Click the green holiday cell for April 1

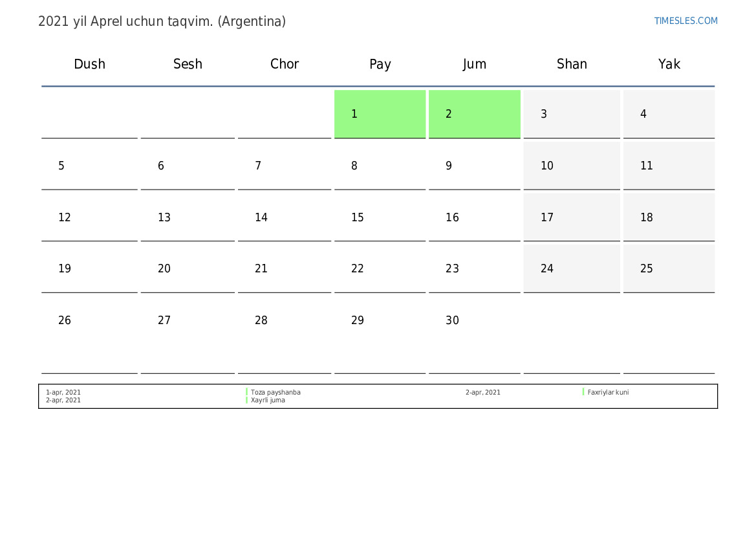(x=380, y=114)
